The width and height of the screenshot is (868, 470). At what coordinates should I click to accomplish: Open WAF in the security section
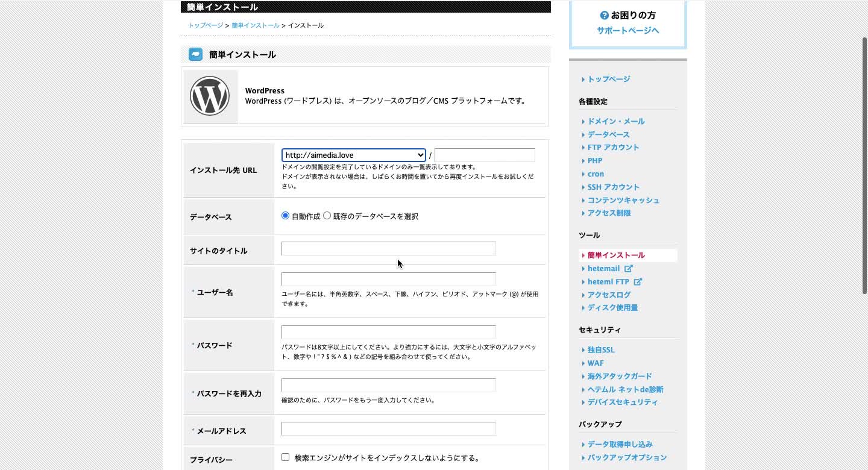click(x=596, y=363)
